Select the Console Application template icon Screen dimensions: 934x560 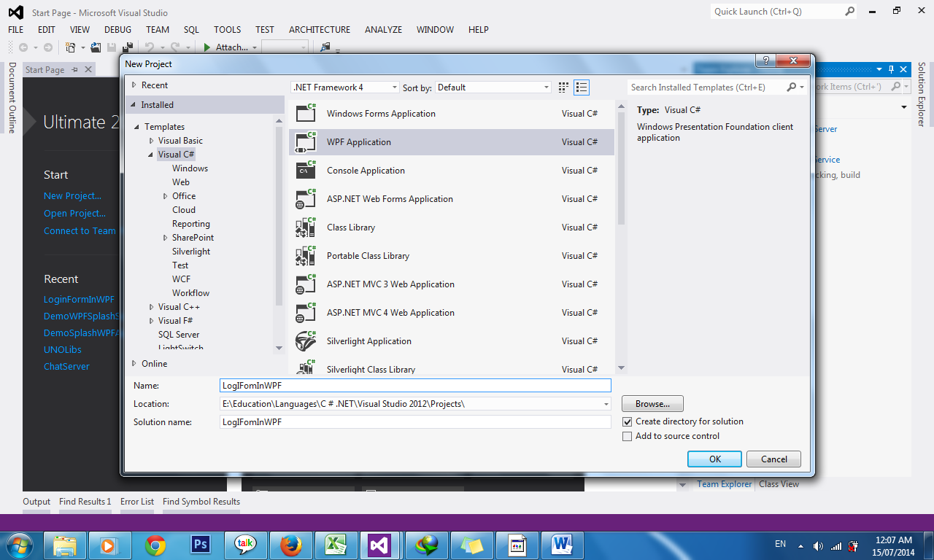tap(305, 170)
